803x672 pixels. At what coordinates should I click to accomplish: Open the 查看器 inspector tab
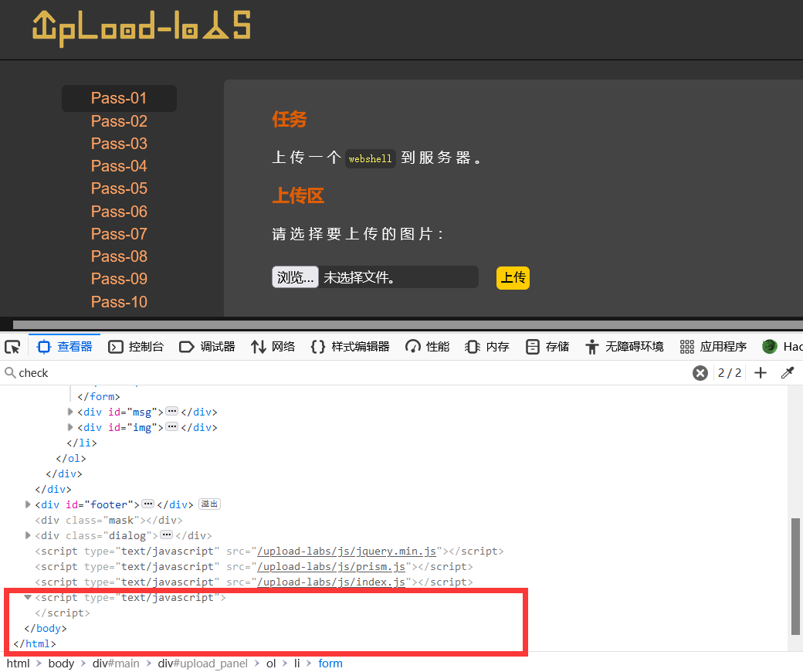click(65, 347)
